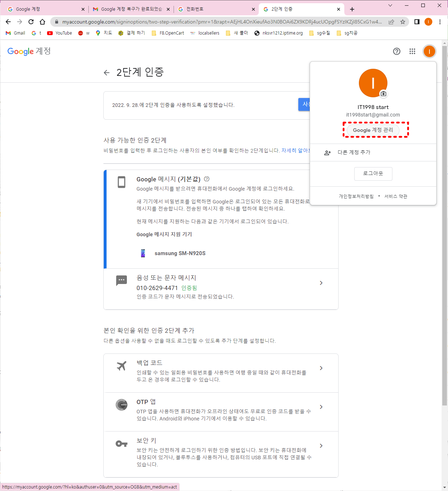Click the Chrome profile avatar in toolbar
The height and width of the screenshot is (491, 448).
(428, 22)
